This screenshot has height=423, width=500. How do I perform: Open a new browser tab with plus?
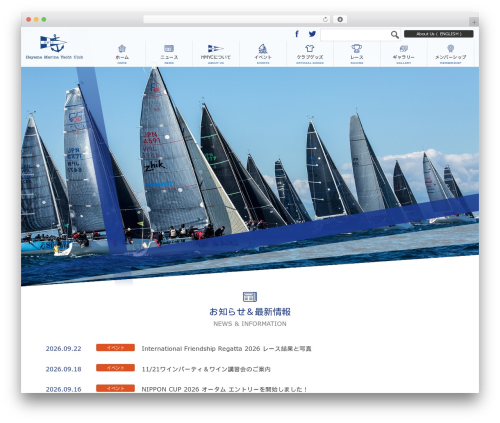[x=474, y=22]
